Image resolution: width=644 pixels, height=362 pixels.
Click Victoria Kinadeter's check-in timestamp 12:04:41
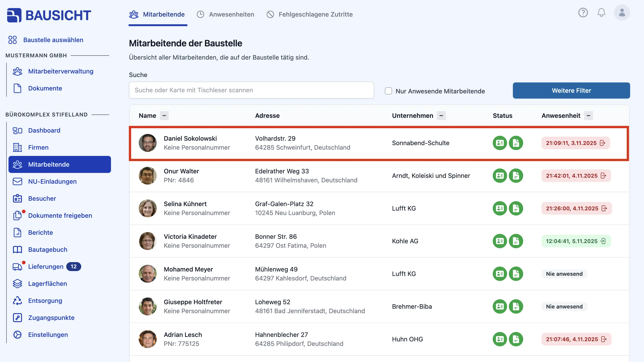[x=576, y=241]
